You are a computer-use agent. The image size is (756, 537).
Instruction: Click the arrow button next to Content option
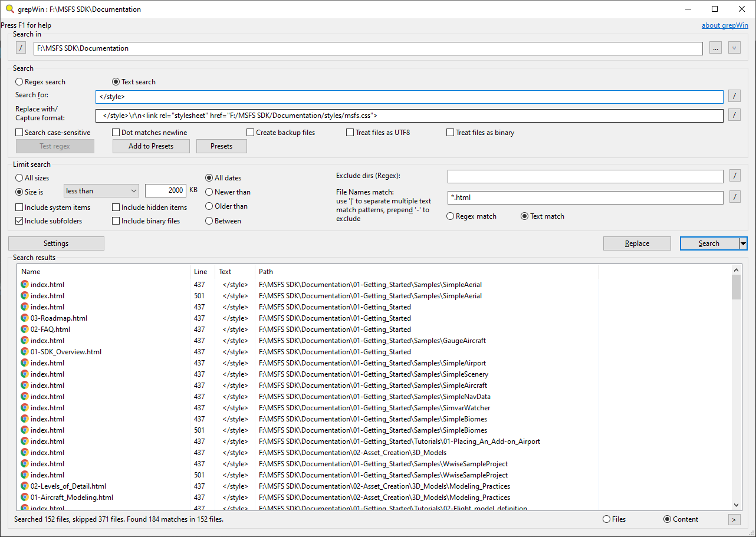coord(734,519)
